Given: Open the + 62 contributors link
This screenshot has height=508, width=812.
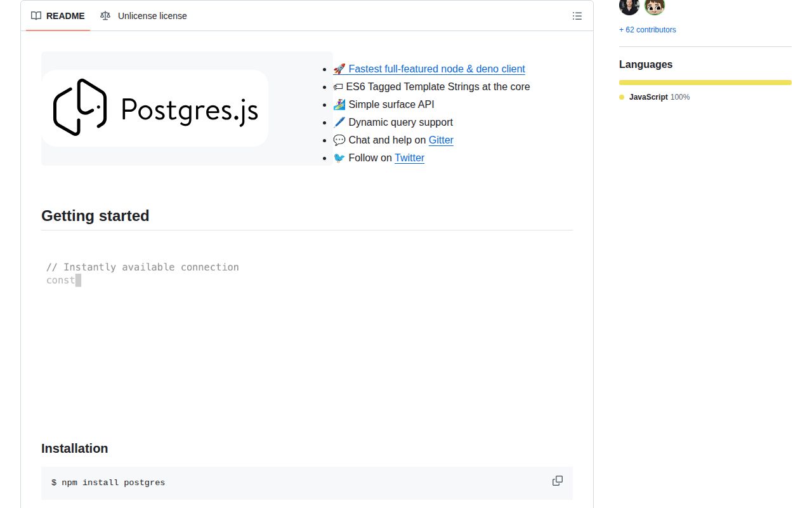Looking at the screenshot, I should coord(648,30).
